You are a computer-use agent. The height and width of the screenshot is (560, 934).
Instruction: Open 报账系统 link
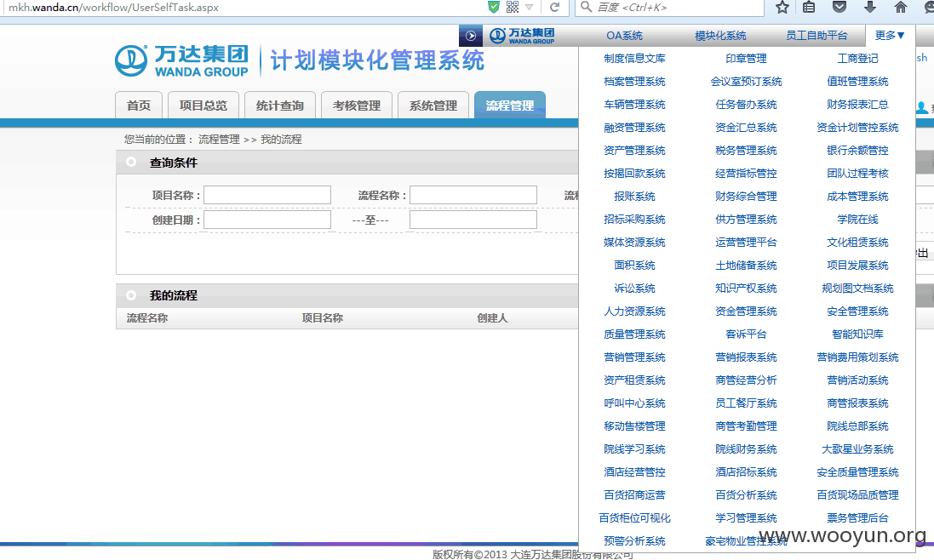tap(634, 197)
